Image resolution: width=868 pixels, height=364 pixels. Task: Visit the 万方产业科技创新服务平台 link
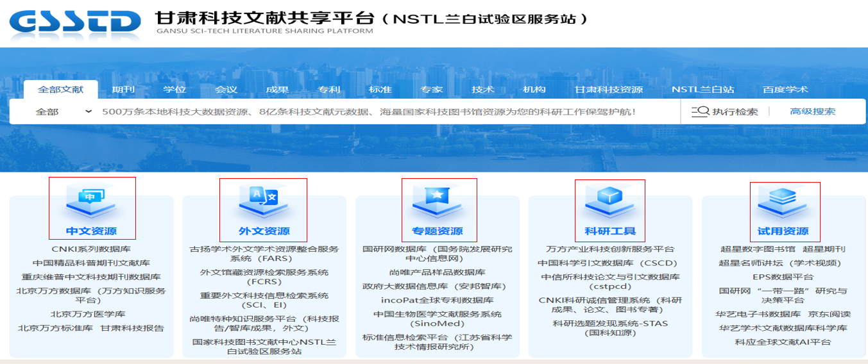pos(610,249)
